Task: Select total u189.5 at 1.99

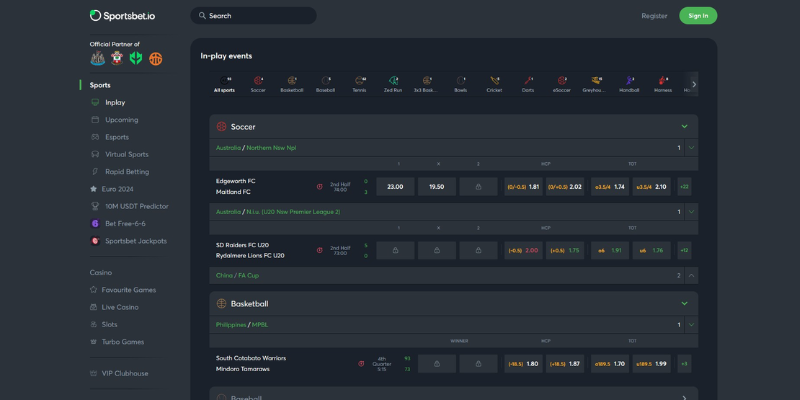Action: [652, 364]
